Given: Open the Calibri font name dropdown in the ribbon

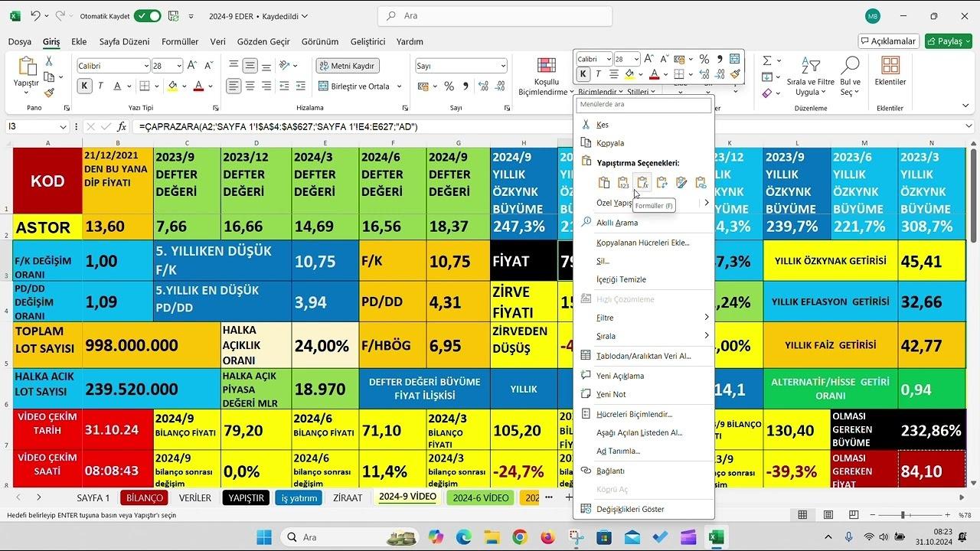Looking at the screenshot, I should (x=145, y=66).
